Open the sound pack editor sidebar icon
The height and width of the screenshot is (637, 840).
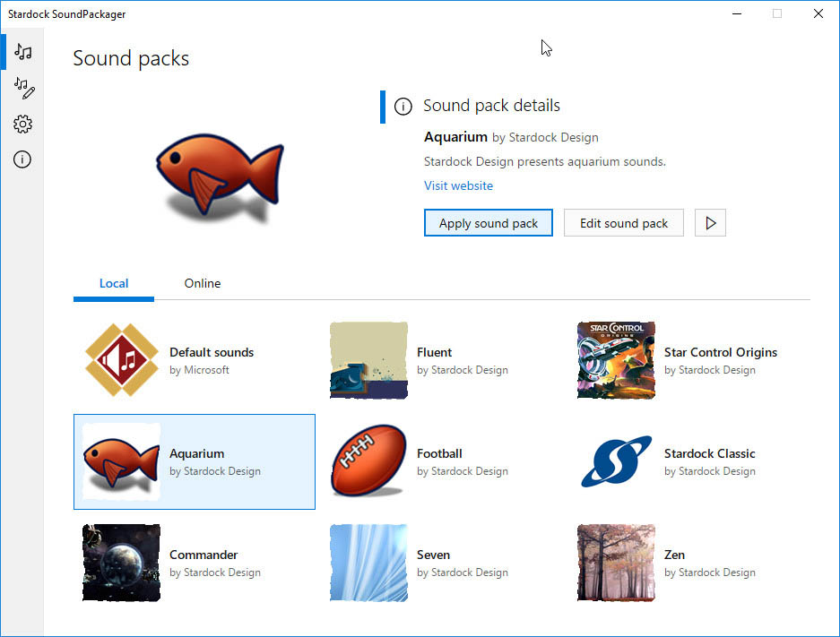coord(24,88)
